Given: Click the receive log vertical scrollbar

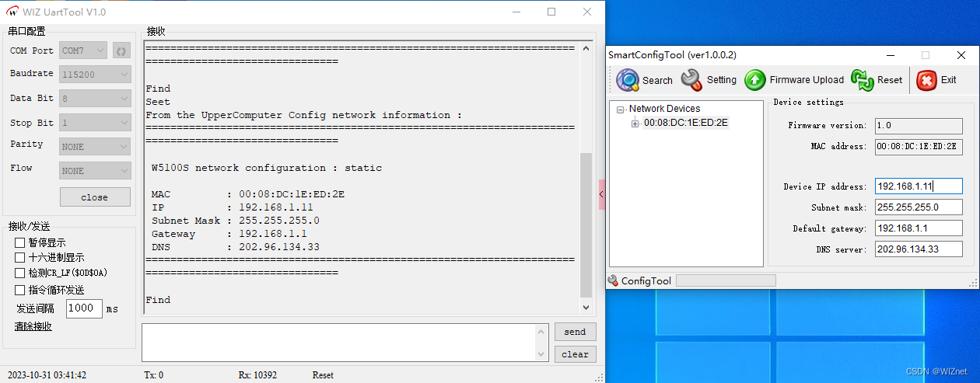Looking at the screenshot, I should 586,225.
